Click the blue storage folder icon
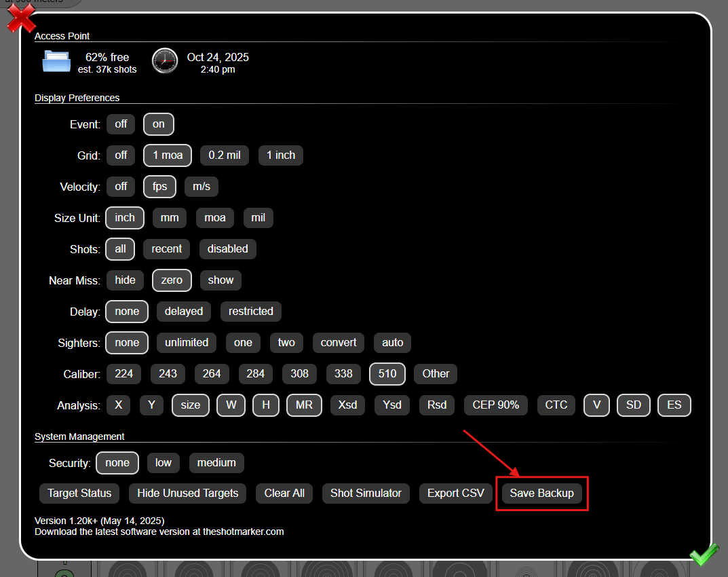The width and height of the screenshot is (728, 577). point(56,62)
